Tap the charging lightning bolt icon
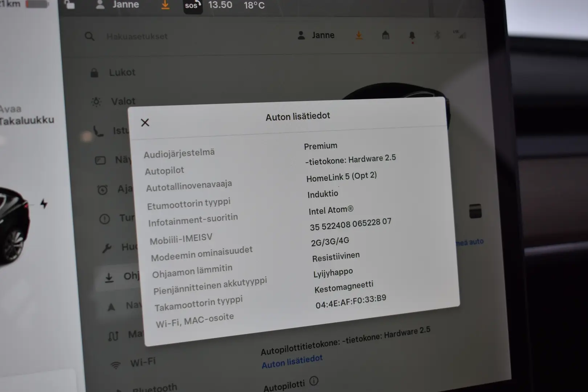 point(44,204)
